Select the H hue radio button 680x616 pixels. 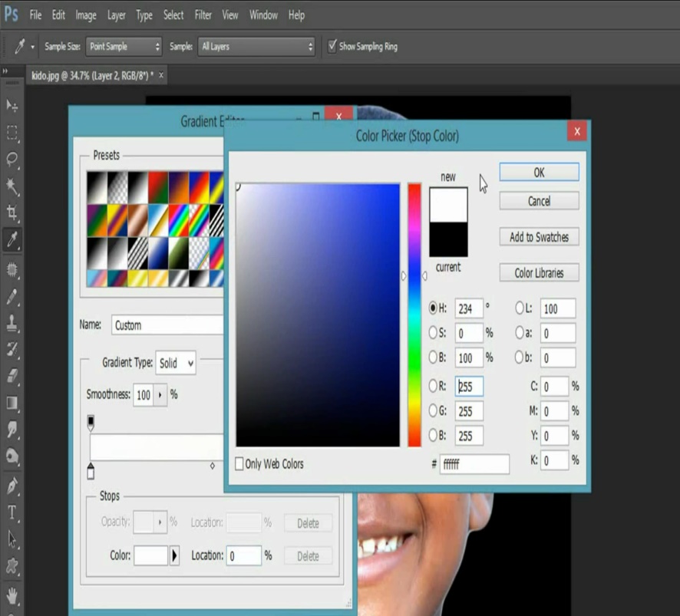point(433,308)
